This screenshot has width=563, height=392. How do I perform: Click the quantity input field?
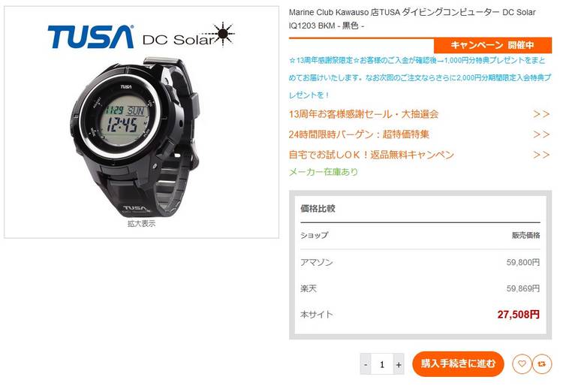pos(382,364)
